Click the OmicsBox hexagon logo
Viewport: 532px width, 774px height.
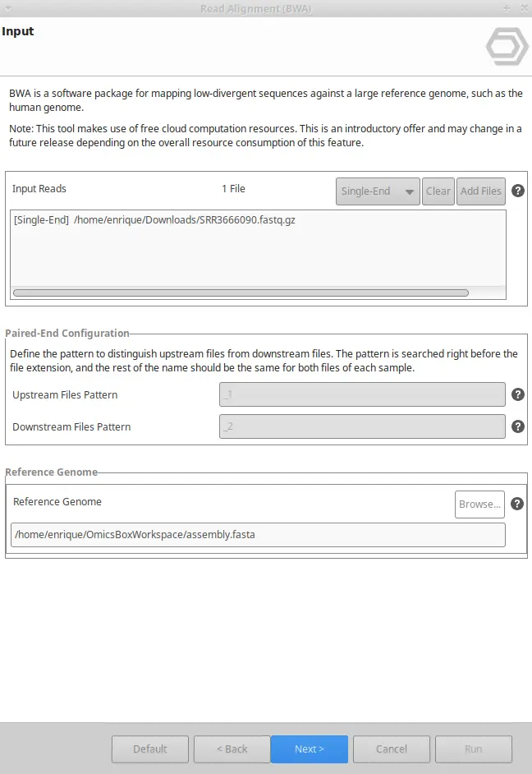pyautogui.click(x=507, y=46)
